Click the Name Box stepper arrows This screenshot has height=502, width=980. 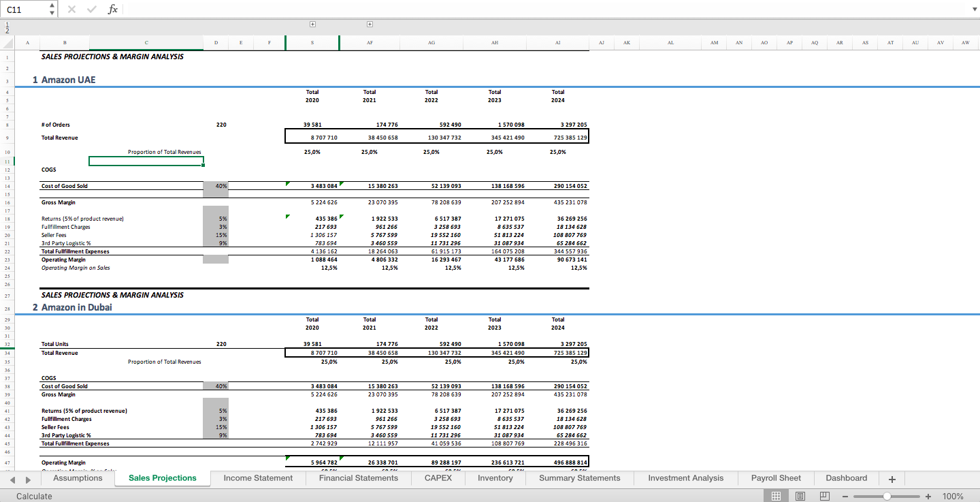coord(53,9)
